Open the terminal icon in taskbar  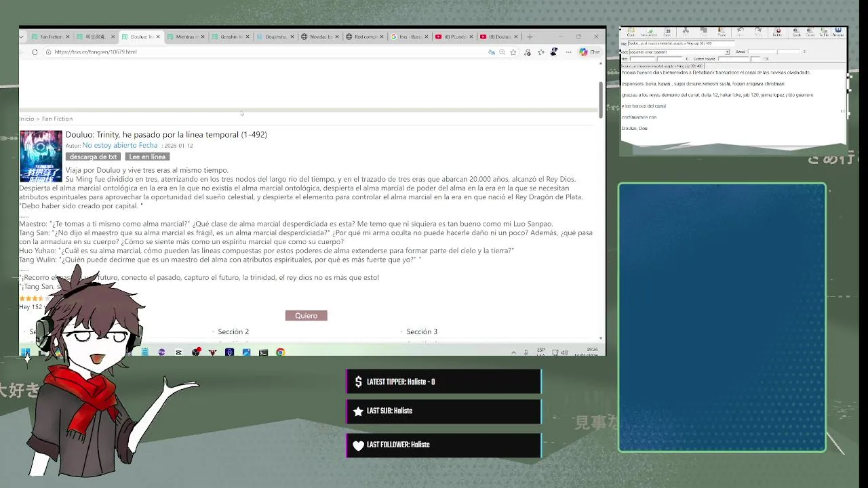(263, 352)
